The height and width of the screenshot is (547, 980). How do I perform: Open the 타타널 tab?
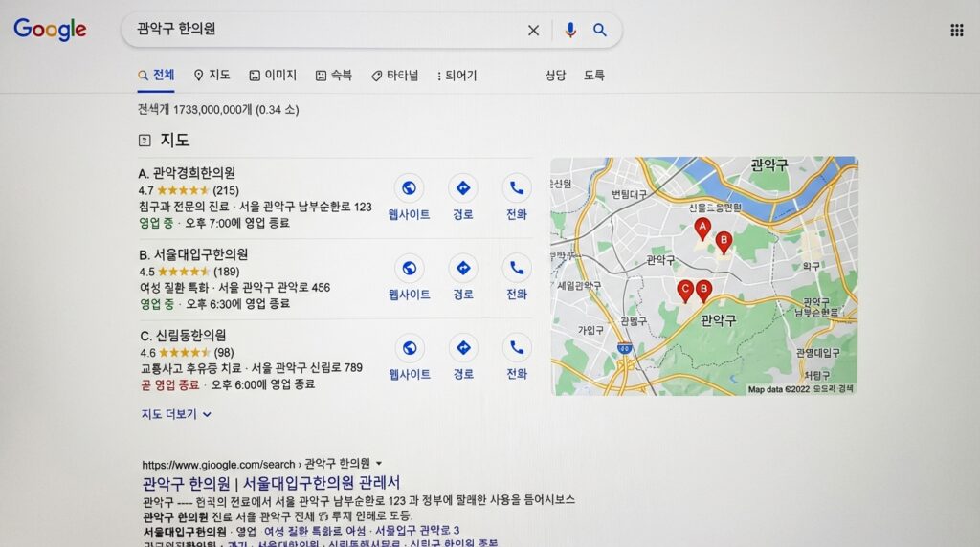tap(394, 76)
